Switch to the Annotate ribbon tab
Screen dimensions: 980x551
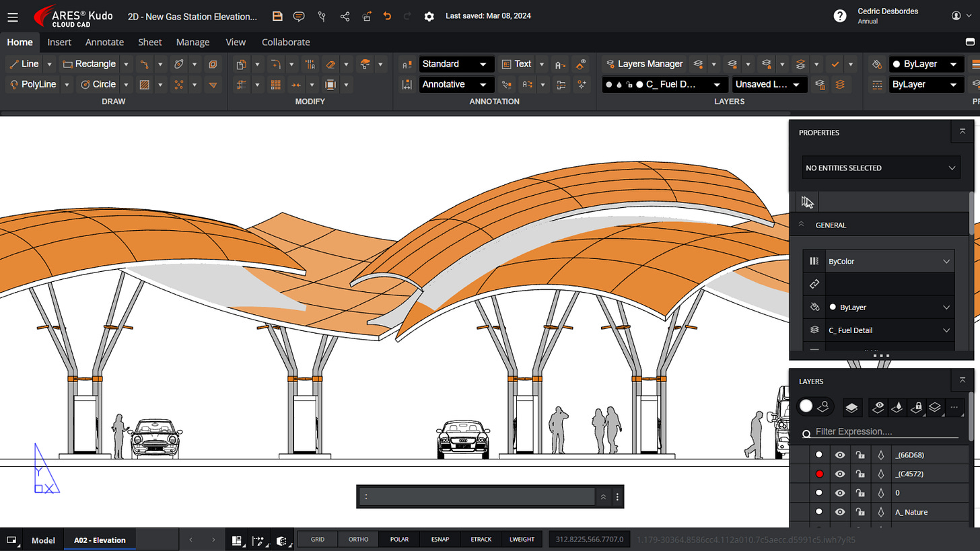(104, 42)
